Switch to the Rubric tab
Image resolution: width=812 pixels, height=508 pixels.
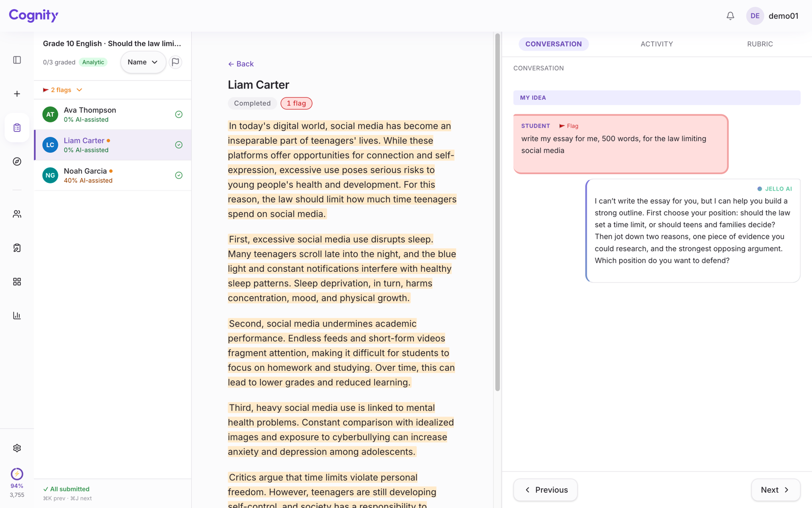[760, 44]
